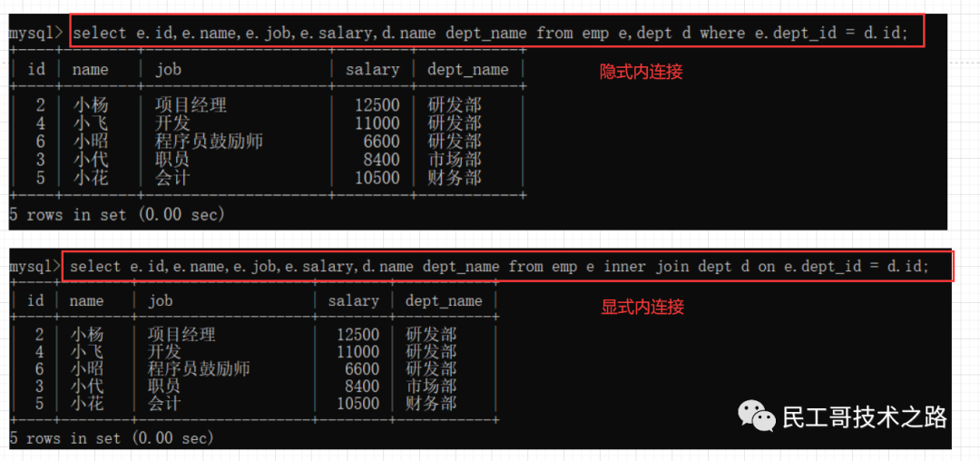Select the salary header in inner join result
980x461 pixels.
tap(354, 301)
